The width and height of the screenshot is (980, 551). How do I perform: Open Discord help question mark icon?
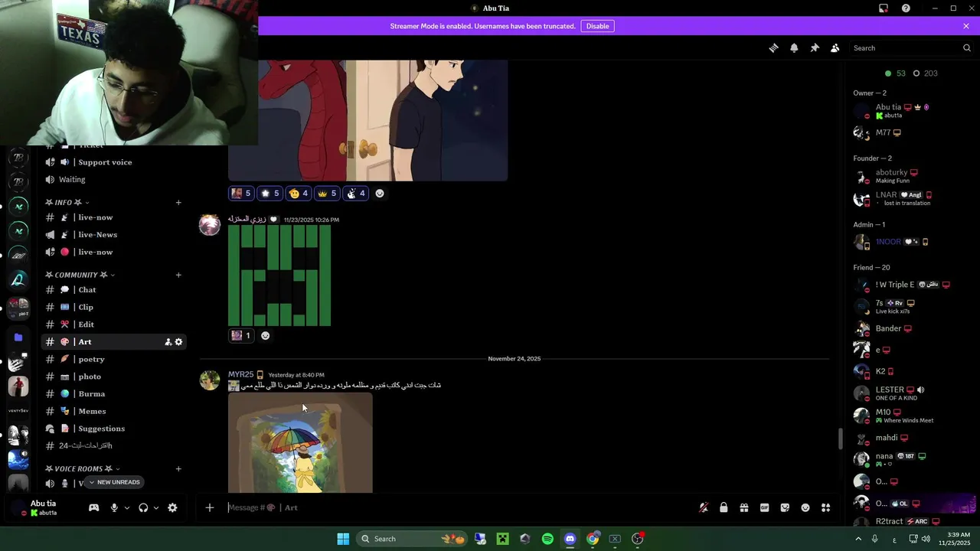point(906,8)
